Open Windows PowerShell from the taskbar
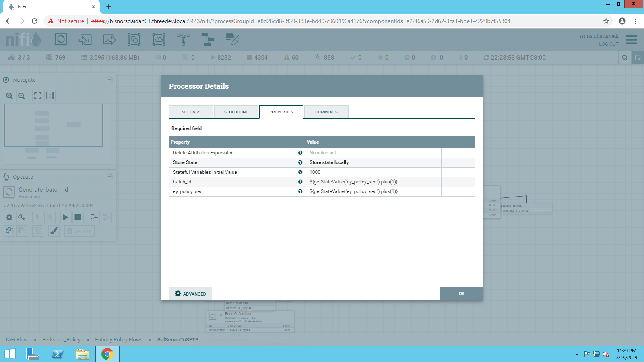 pos(58,354)
